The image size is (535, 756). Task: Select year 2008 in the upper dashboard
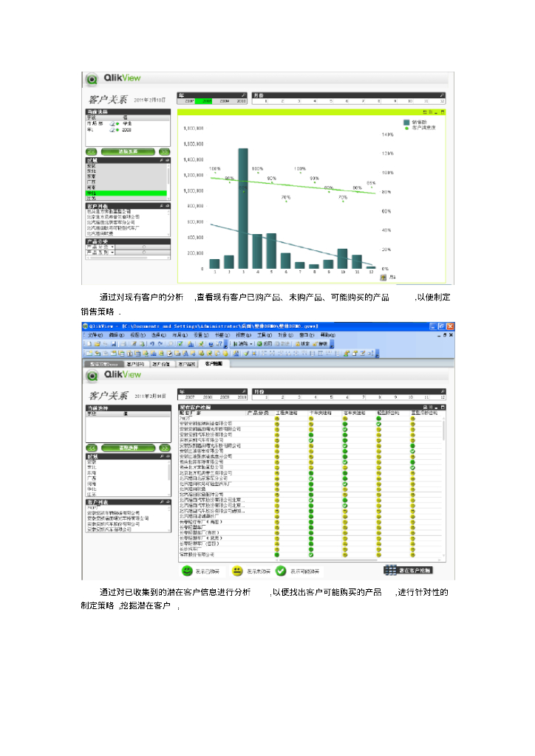pyautogui.click(x=203, y=101)
